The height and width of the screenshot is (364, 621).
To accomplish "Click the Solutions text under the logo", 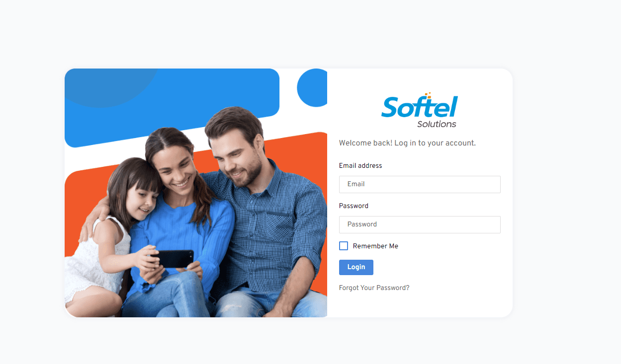I will click(x=437, y=124).
